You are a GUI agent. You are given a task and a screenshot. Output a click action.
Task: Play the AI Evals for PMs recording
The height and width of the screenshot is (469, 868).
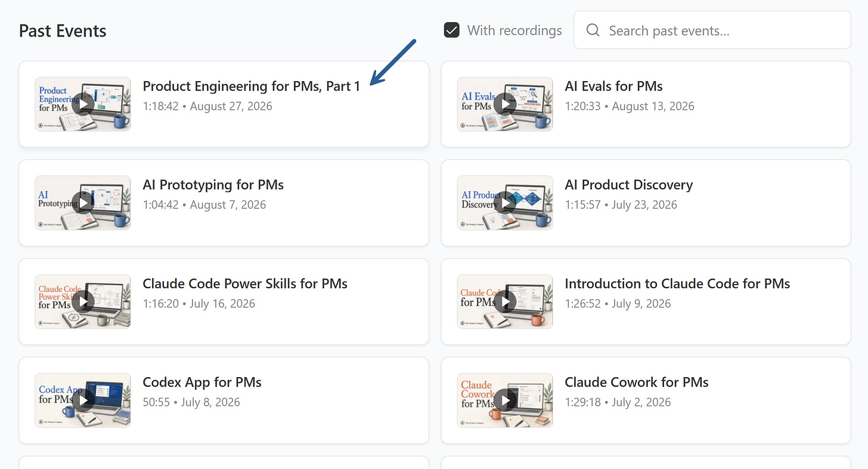coord(506,104)
